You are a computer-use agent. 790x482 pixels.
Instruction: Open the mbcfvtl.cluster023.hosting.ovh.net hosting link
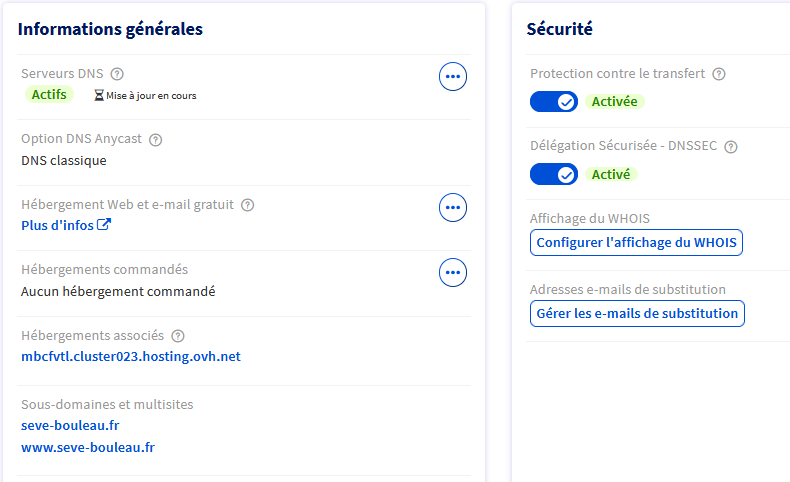(x=131, y=356)
